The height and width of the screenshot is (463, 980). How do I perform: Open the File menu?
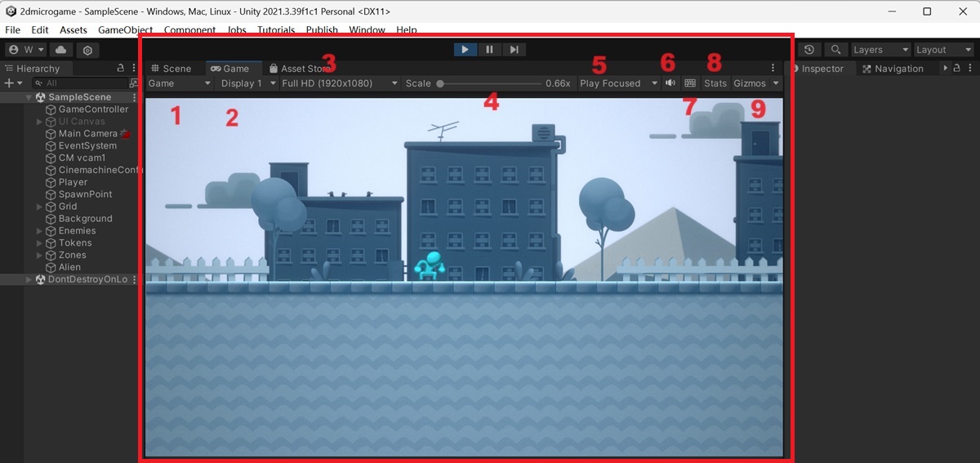(x=13, y=30)
